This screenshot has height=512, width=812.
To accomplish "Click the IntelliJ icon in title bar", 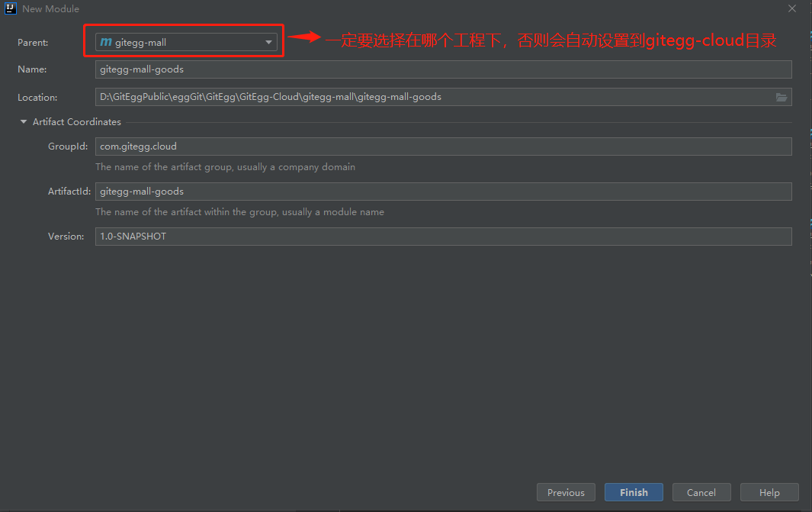I will tap(11, 8).
